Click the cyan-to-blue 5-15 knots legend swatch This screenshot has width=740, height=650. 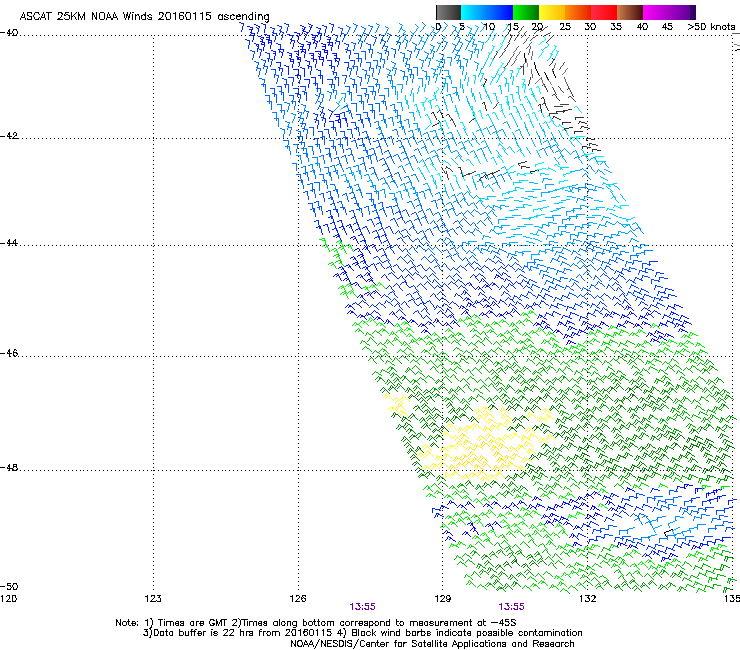click(487, 12)
